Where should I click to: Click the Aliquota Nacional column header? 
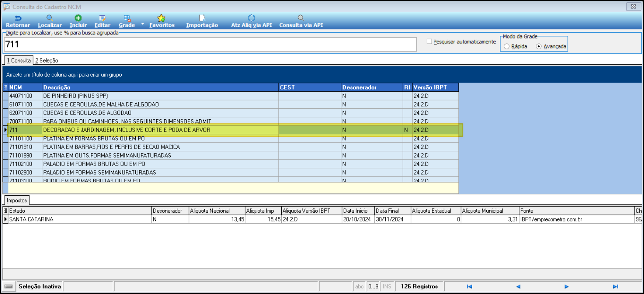(x=217, y=211)
